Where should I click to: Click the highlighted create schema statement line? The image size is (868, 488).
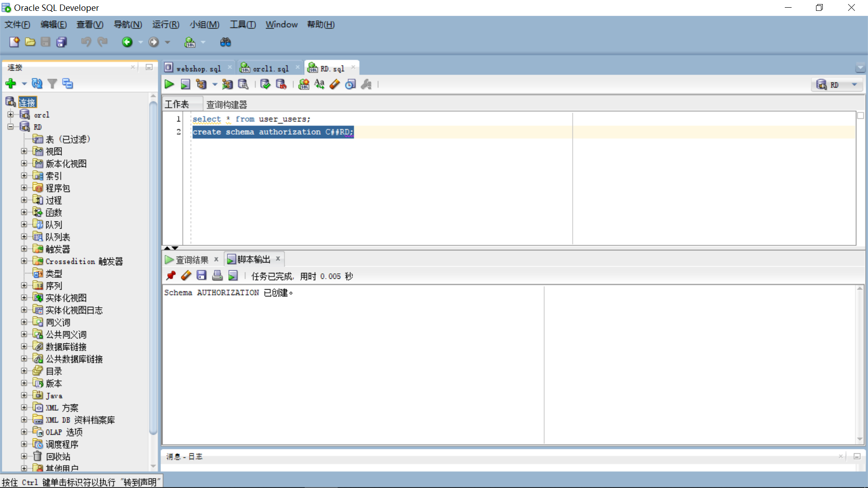[273, 132]
